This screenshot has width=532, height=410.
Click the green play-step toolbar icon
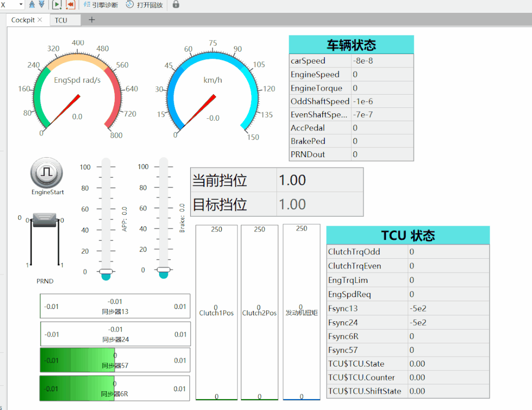tap(57, 5)
